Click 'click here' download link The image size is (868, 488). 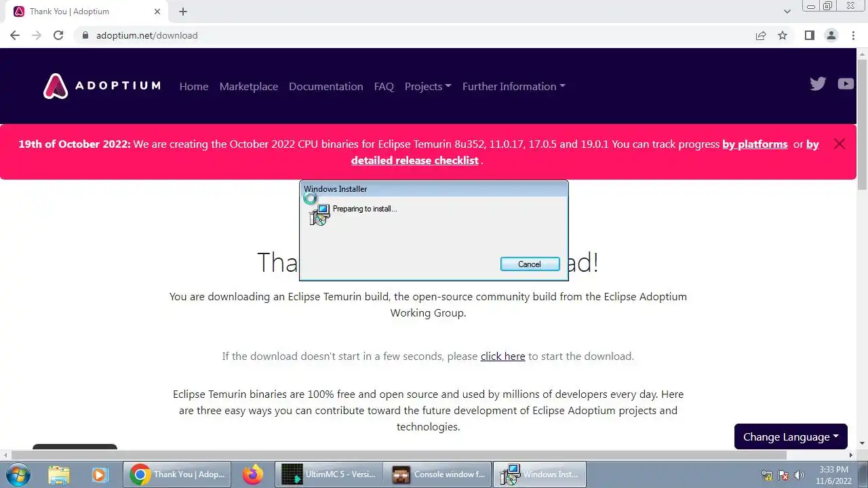pos(502,356)
